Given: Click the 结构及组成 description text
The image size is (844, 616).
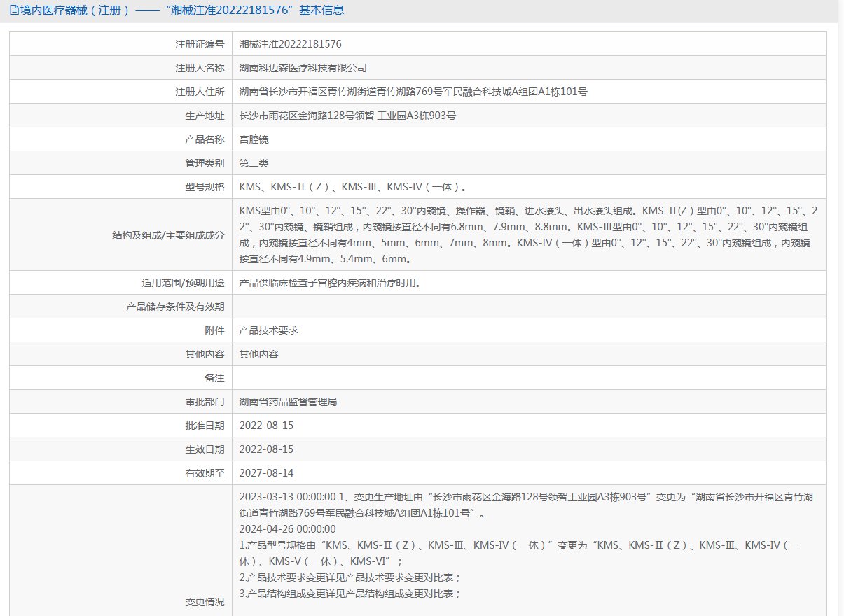Looking at the screenshot, I should [529, 234].
